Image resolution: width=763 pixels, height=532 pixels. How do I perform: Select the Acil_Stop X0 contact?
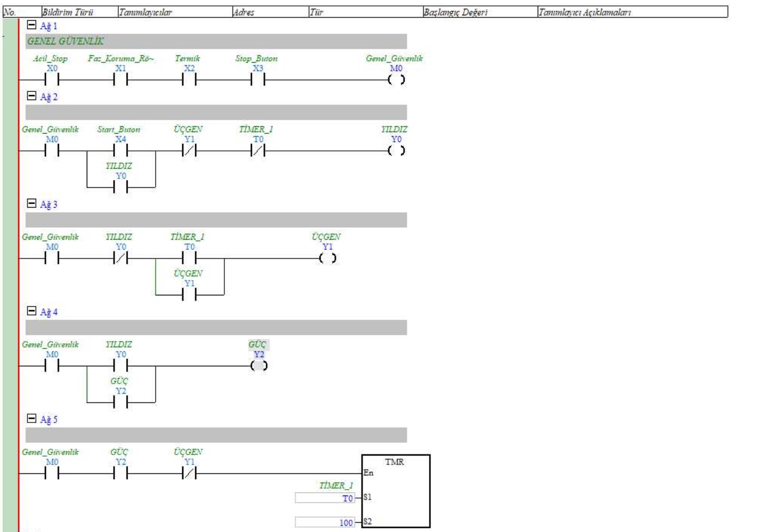52,79
